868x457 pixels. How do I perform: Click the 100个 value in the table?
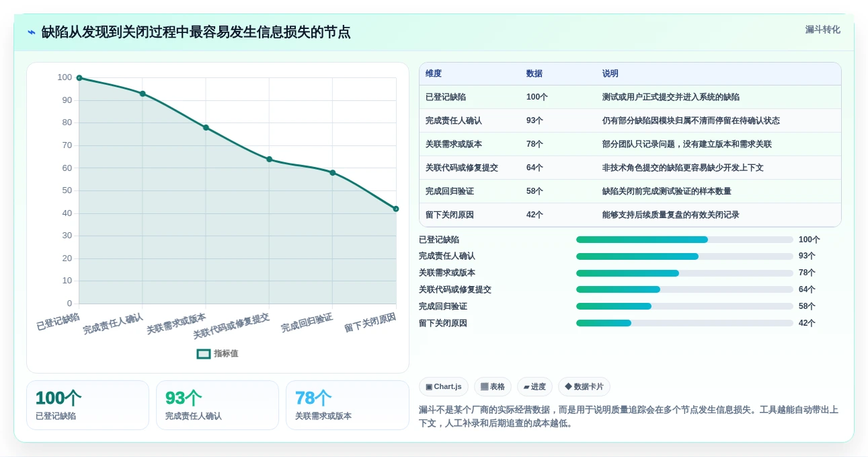tap(537, 97)
